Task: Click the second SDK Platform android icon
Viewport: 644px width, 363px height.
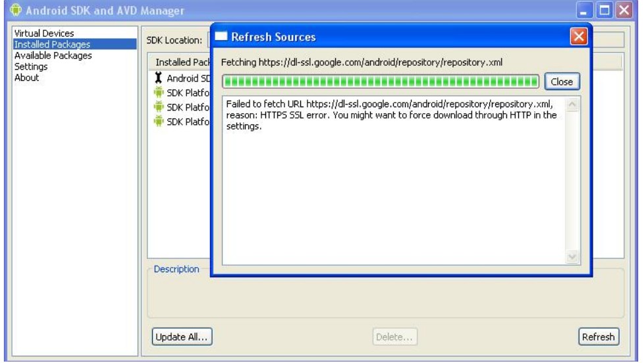Action: (x=159, y=107)
